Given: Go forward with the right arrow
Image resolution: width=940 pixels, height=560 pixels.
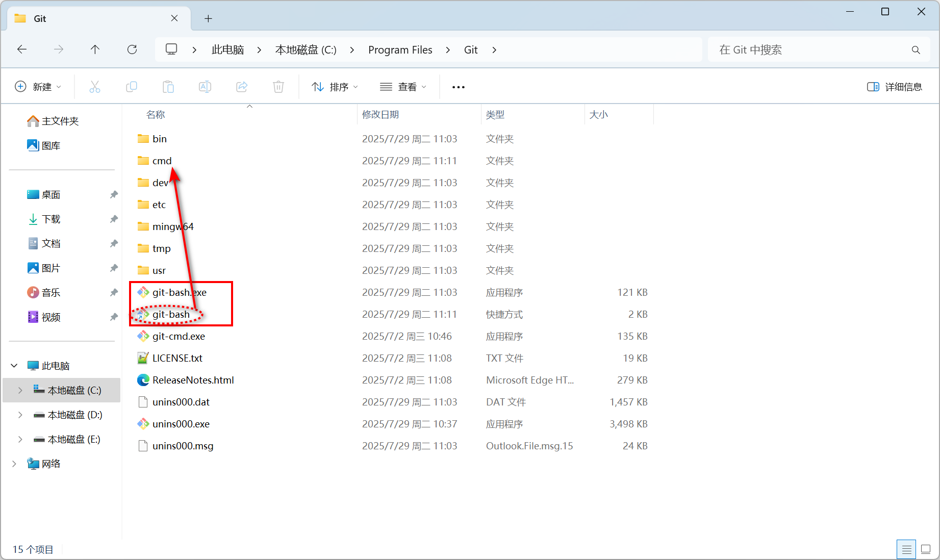Looking at the screenshot, I should point(59,49).
